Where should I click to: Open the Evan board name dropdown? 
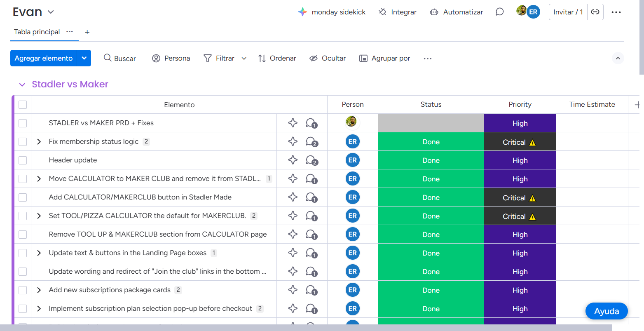51,12
